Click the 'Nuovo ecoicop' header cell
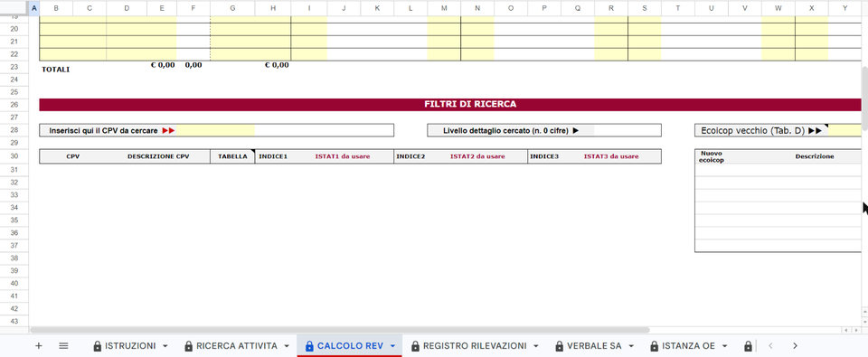The height and width of the screenshot is (357, 868). 712,156
